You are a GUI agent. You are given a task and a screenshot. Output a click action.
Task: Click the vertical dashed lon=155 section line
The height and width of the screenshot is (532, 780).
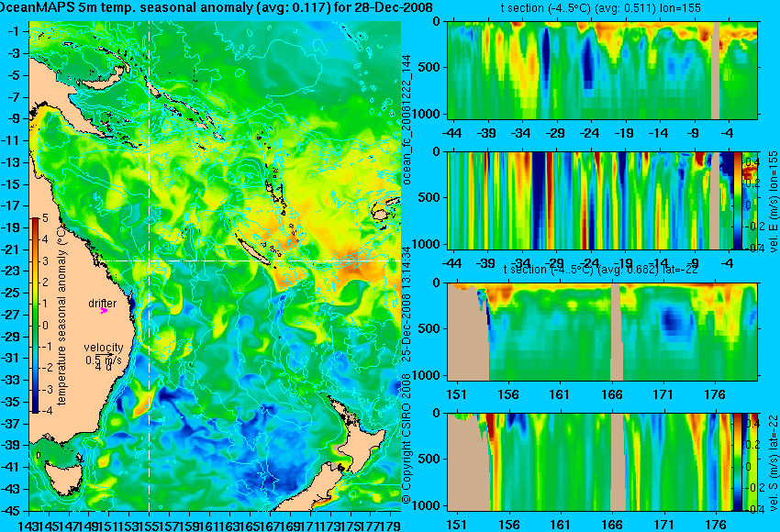[x=150, y=267]
